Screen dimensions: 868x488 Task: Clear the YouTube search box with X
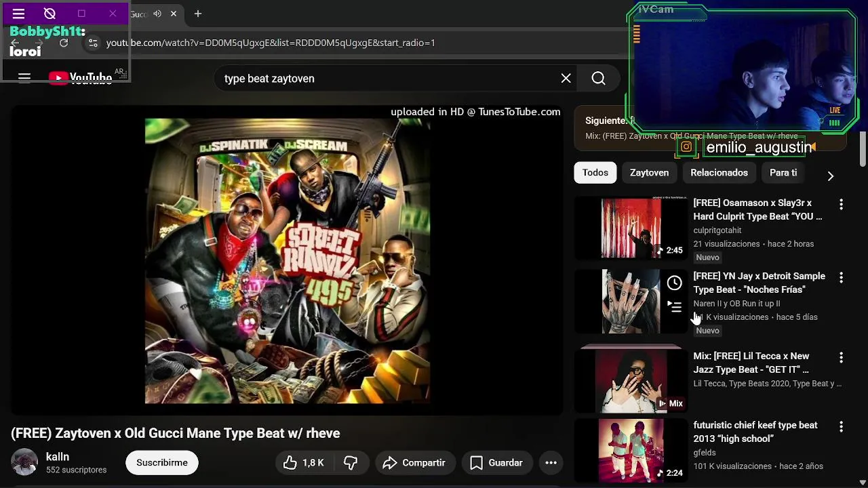pos(566,79)
